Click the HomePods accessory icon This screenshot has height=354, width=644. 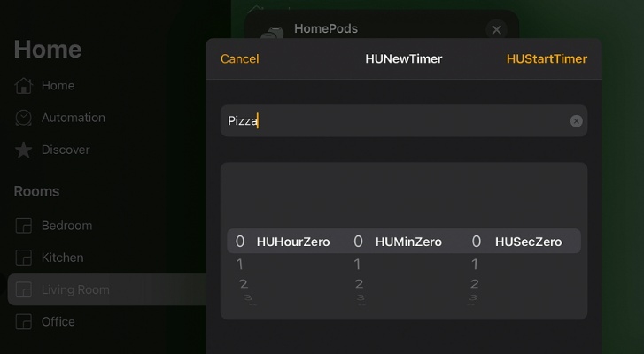coord(271,32)
